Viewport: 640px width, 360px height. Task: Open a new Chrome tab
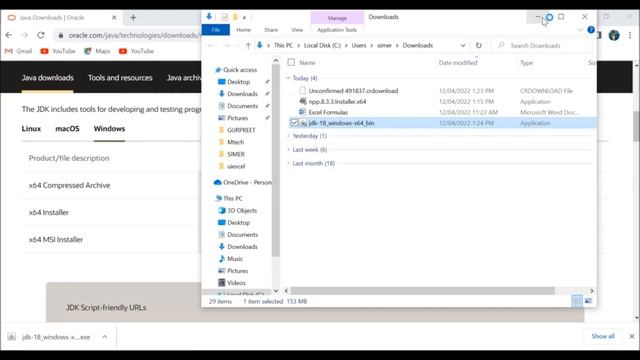click(x=133, y=18)
